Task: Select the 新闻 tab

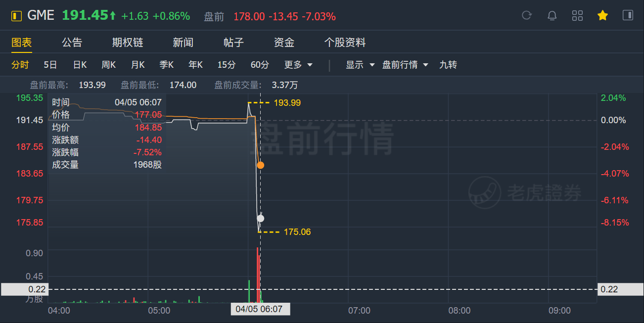Action: (183, 43)
